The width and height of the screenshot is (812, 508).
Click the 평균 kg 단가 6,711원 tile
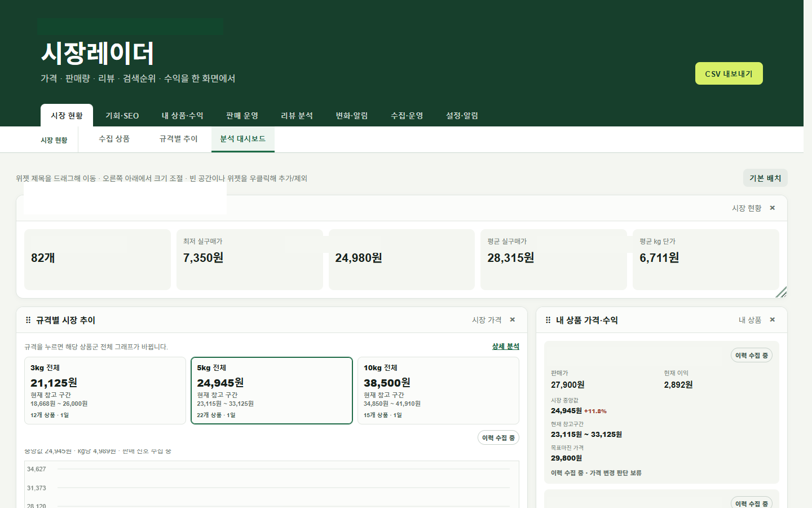tap(706, 260)
